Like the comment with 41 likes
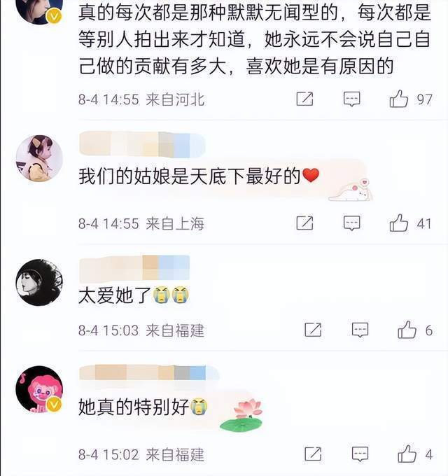The image size is (448, 476). (399, 223)
